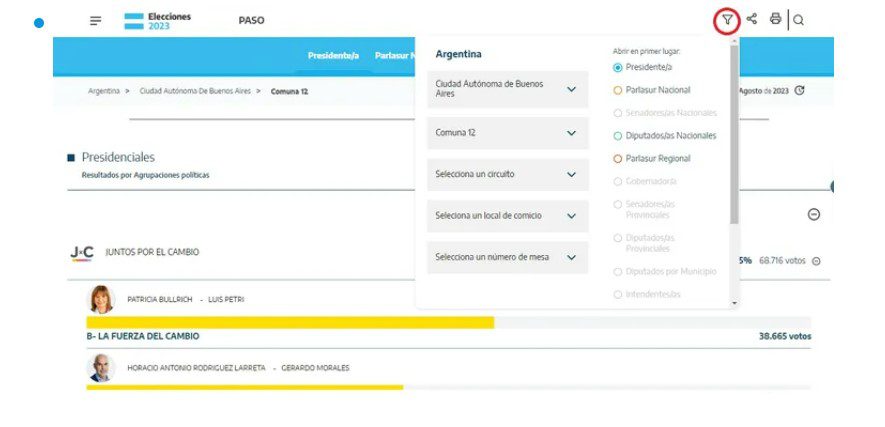Click the Elecciones 2023 logo
The width and height of the screenshot is (885, 427).
157,20
